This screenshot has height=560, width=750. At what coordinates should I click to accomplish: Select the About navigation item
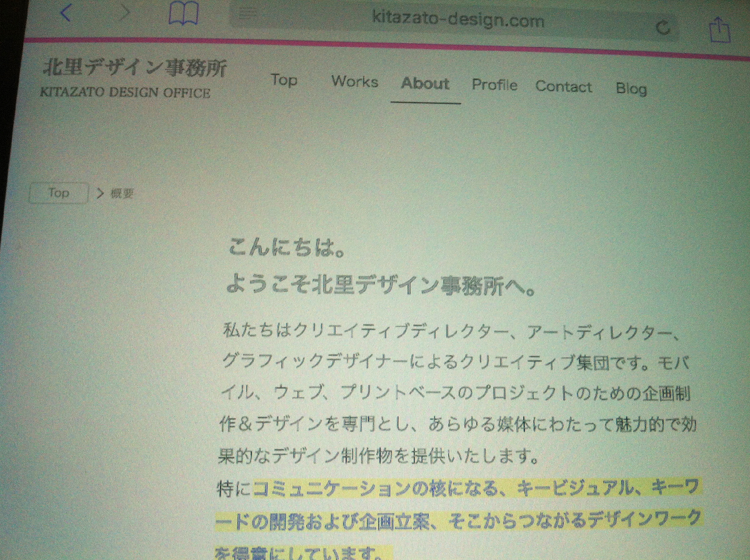[425, 83]
